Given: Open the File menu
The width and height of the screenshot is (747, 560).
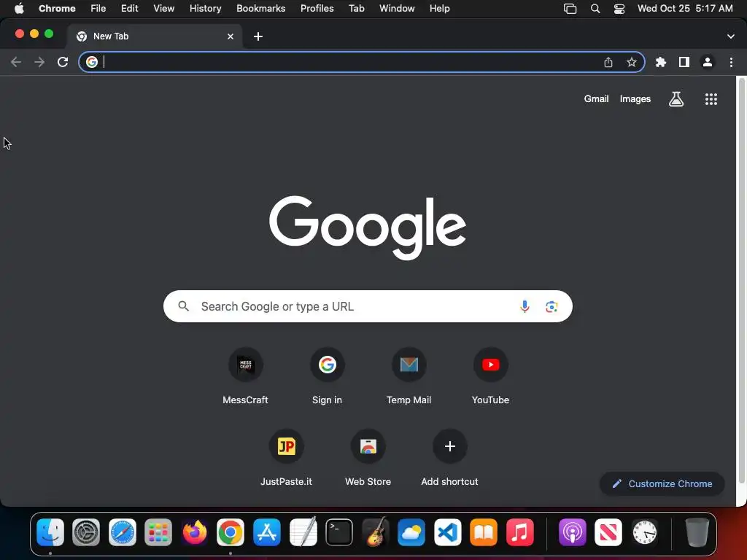Looking at the screenshot, I should tap(98, 9).
